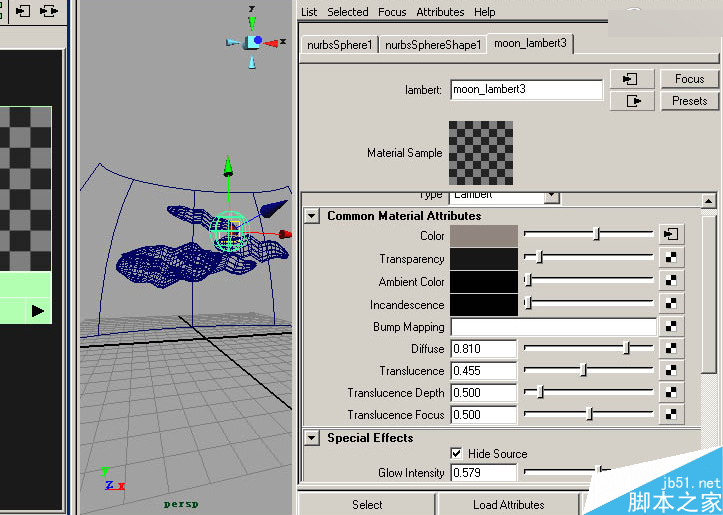Click the view cube gizmo in viewport
723x515 pixels.
[253, 42]
